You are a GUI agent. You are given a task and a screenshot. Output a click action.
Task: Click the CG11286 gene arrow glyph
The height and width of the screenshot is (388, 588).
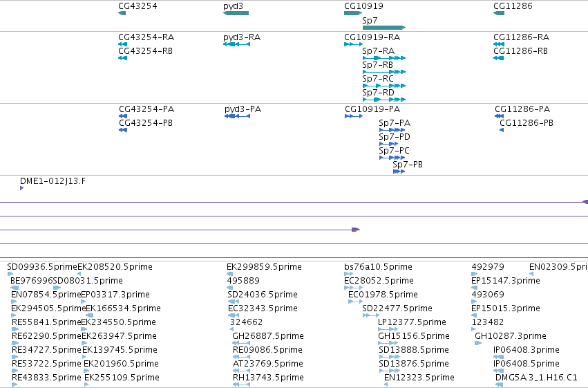[499, 13]
